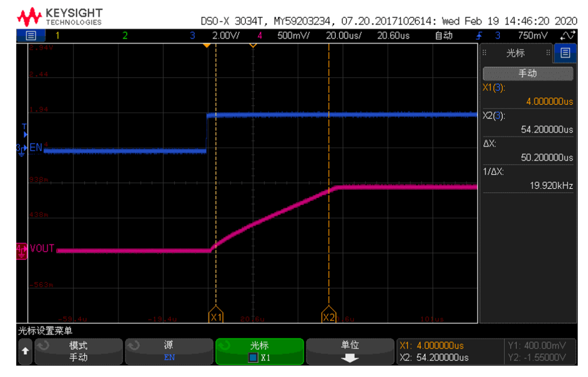Image resolution: width=588 pixels, height=377 pixels.
Task: Open the 源 EN softkey menu
Action: [x=169, y=351]
